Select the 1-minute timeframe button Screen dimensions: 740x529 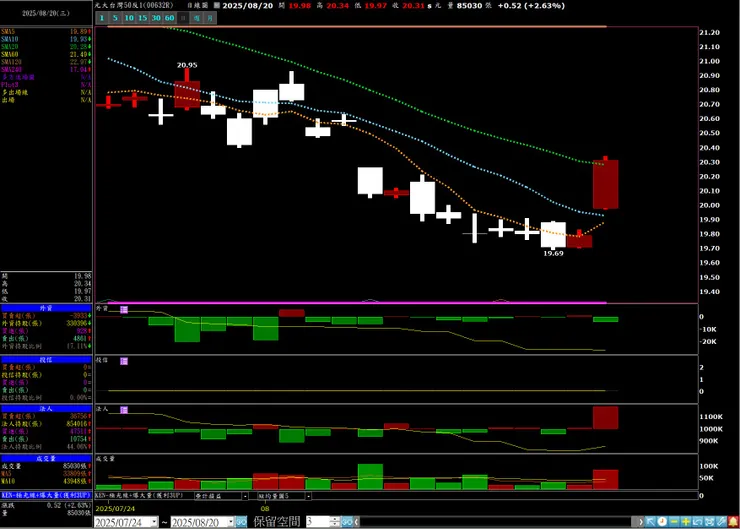click(101, 18)
